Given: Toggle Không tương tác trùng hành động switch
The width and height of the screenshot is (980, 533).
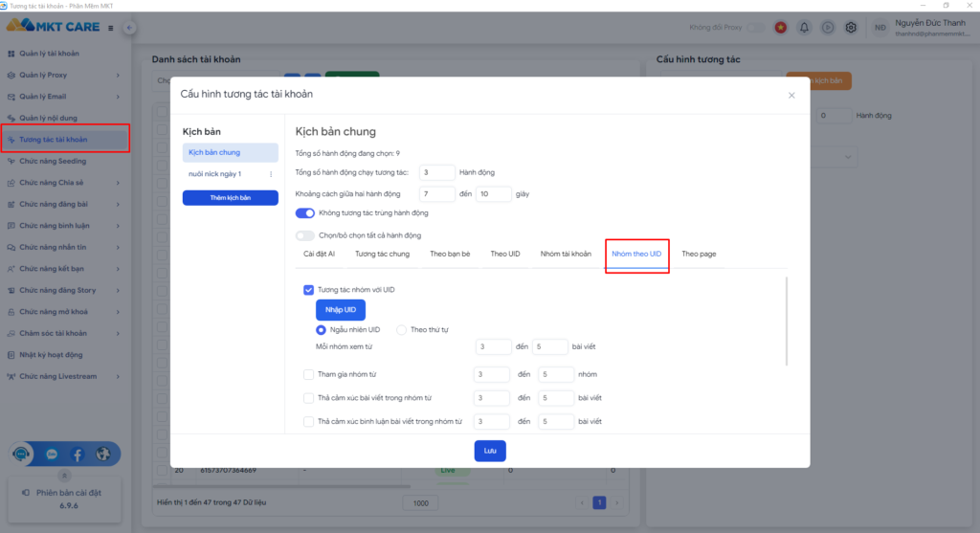Looking at the screenshot, I should [x=305, y=212].
